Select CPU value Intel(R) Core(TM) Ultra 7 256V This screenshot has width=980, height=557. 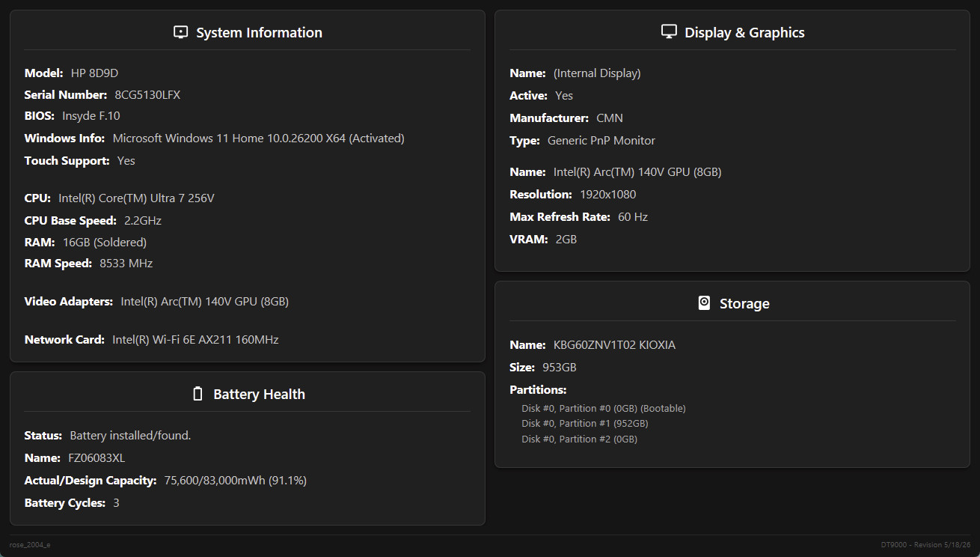(136, 198)
